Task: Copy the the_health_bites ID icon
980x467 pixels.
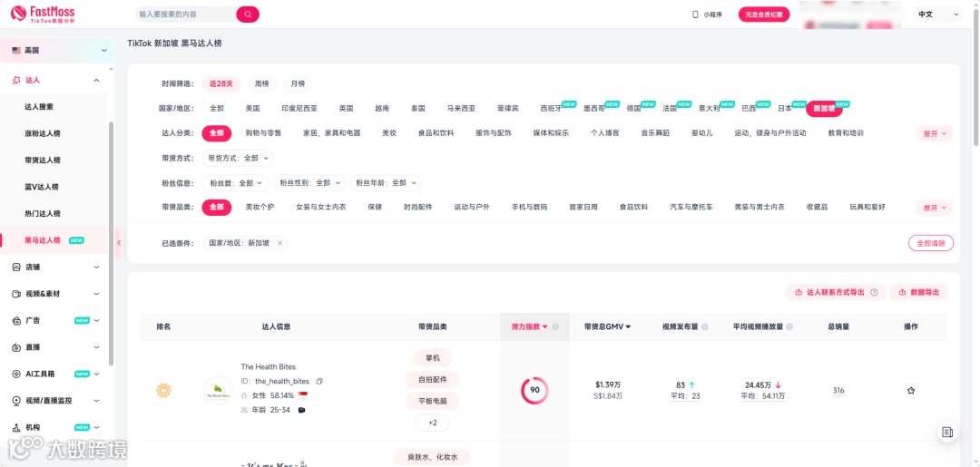Action: pyautogui.click(x=319, y=381)
